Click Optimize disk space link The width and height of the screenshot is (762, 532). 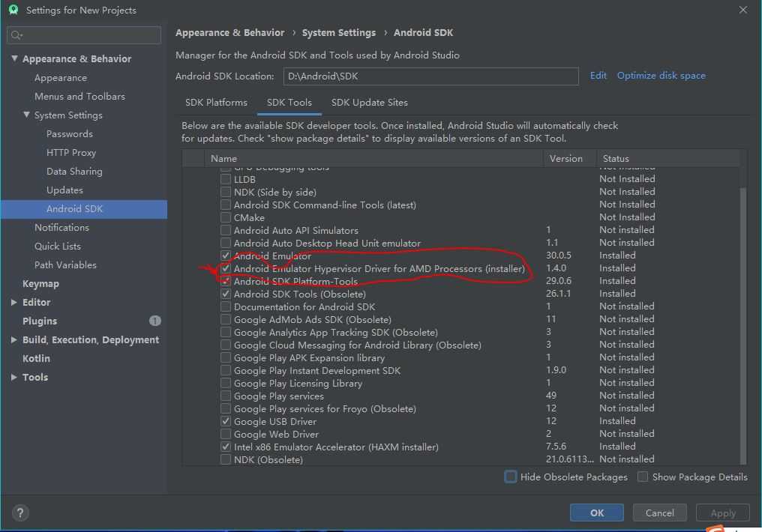tap(661, 75)
